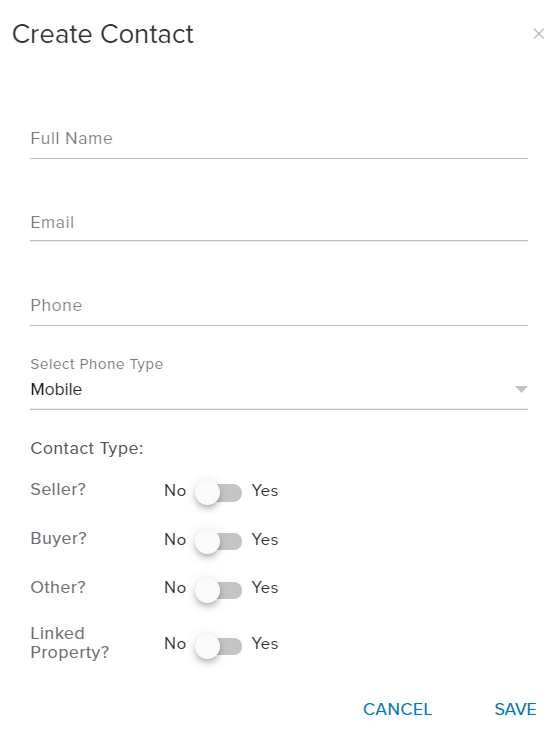Click the CANCEL button
The image size is (558, 742).
coord(397,709)
